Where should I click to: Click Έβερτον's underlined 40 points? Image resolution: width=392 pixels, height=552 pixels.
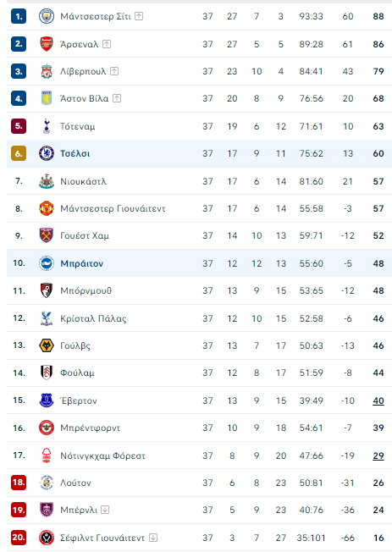[378, 400]
